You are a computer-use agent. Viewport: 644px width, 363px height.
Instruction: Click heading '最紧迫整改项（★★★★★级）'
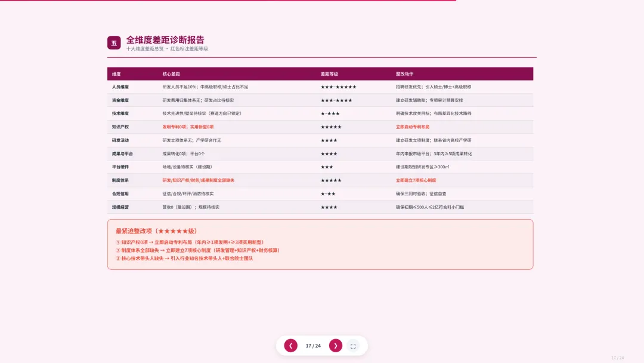tap(156, 231)
